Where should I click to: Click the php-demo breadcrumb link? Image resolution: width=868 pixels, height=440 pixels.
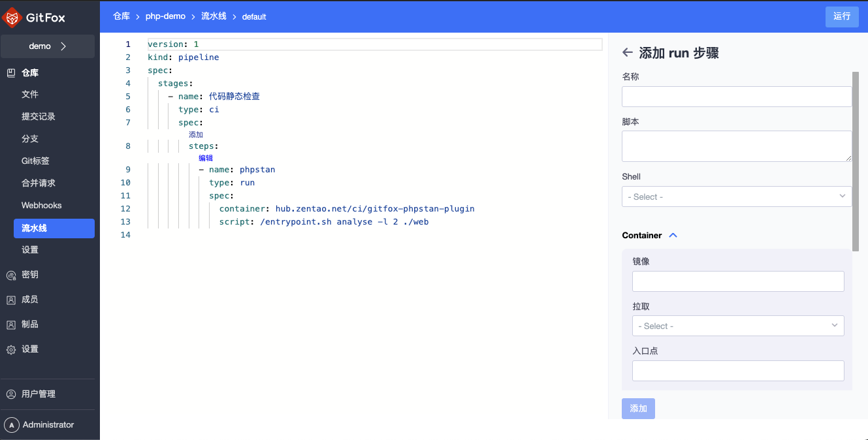[x=165, y=16]
